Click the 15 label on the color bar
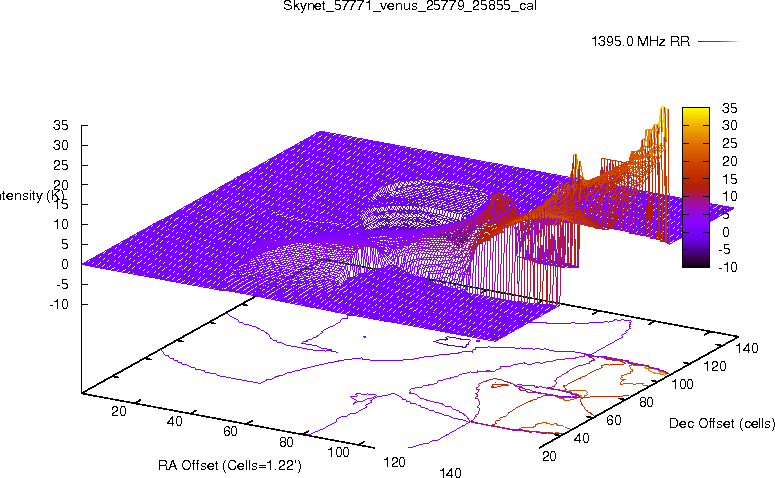This screenshot has height=478, width=775. (729, 179)
